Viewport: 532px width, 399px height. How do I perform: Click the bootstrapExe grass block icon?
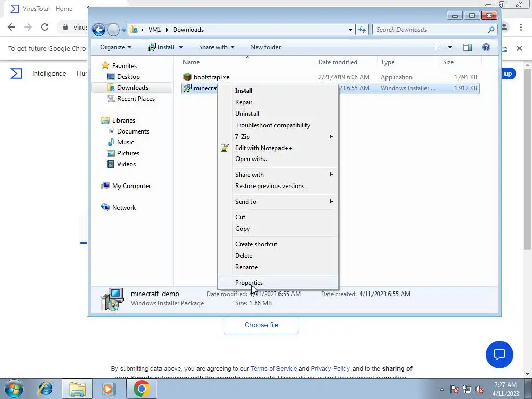click(x=187, y=77)
